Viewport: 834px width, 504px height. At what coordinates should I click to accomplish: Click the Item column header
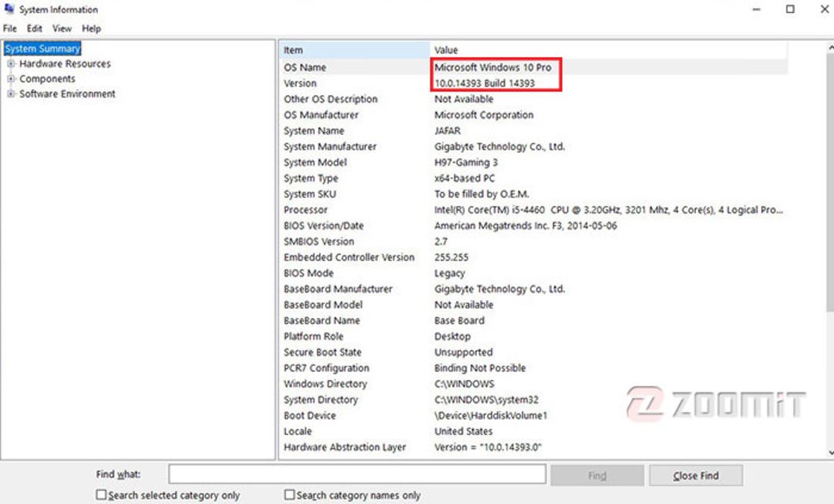354,50
